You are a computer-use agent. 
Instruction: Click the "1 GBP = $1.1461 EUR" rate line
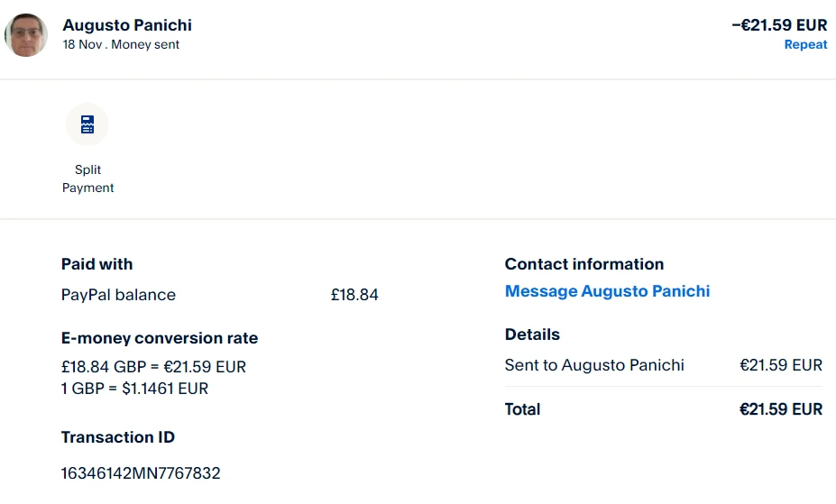pyautogui.click(x=134, y=389)
